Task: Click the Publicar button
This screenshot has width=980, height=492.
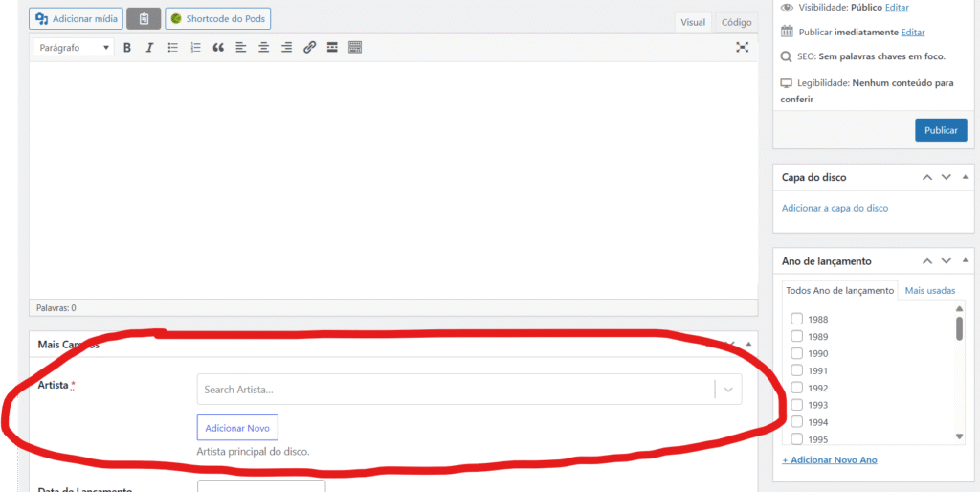Action: pos(940,130)
